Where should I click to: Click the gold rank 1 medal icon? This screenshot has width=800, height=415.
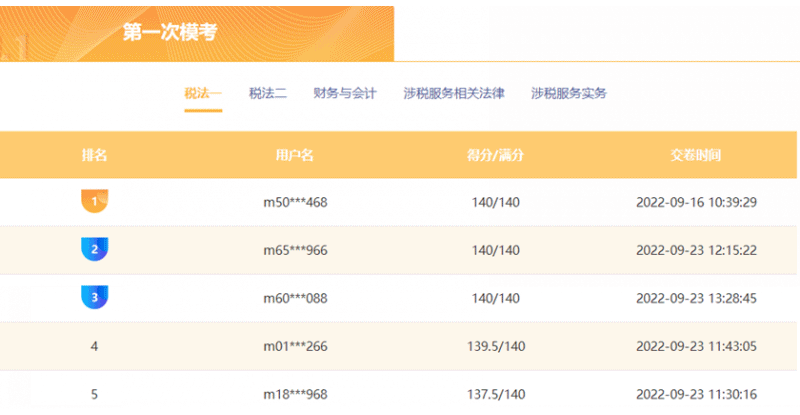pyautogui.click(x=94, y=201)
